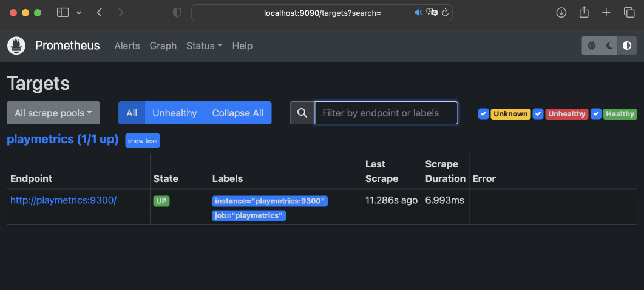Click the red Unhealthy badge
Screen dimensions: 644x290
tap(567, 114)
